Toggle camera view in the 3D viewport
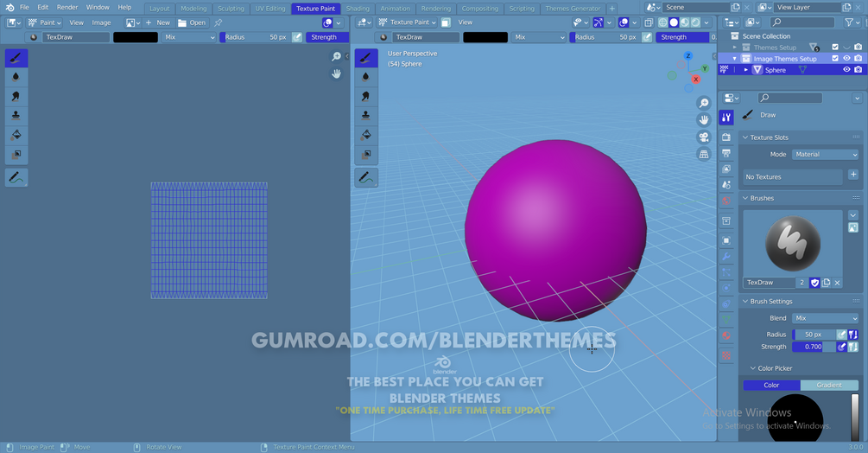The height and width of the screenshot is (453, 868). click(704, 137)
